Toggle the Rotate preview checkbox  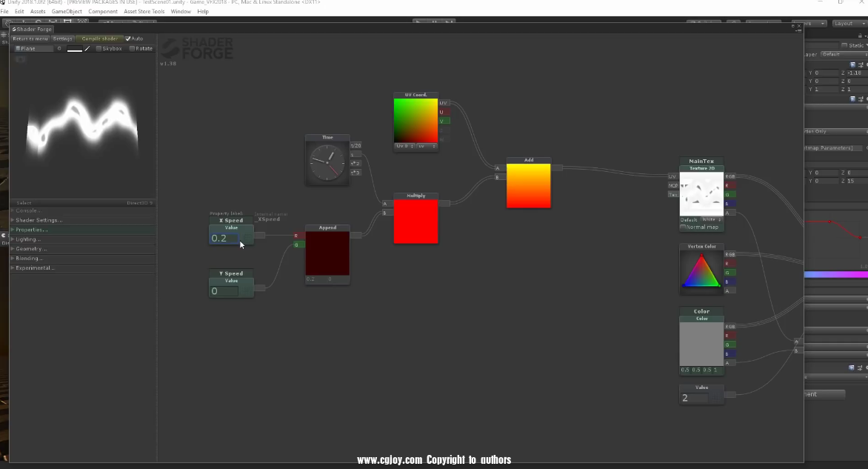click(x=132, y=49)
